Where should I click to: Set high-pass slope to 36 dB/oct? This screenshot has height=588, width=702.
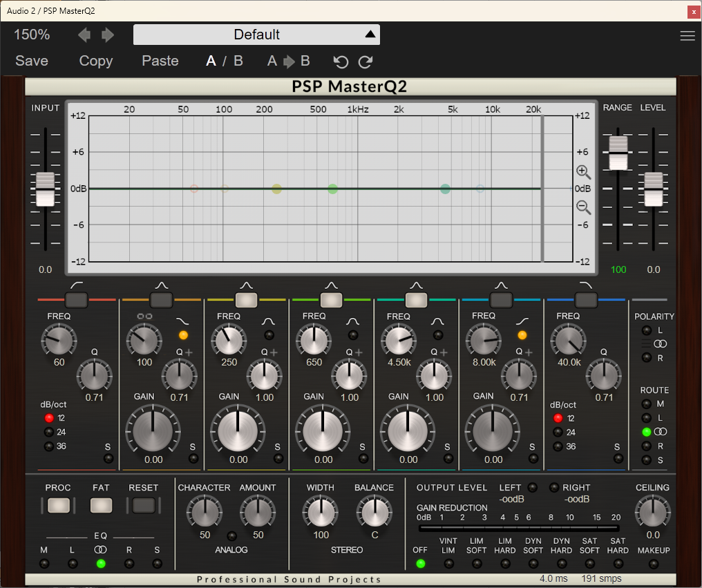click(49, 446)
